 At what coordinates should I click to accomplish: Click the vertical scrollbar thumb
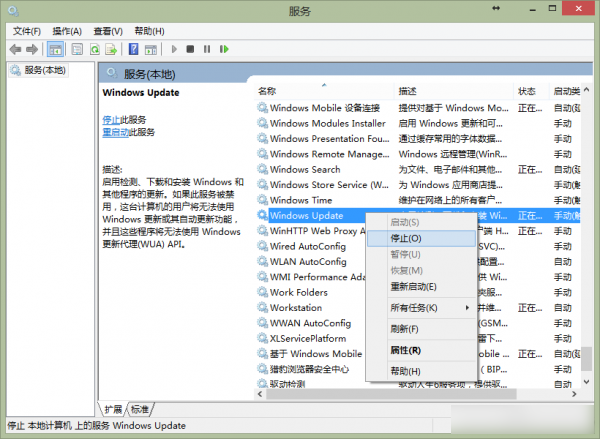tap(586, 359)
